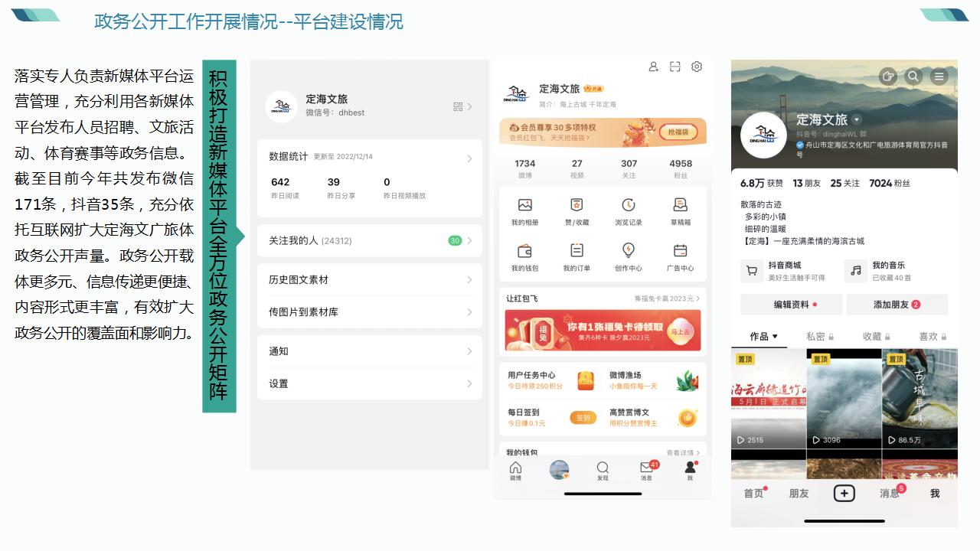980x551 pixels.
Task: Expand account switcher arrow beside 定海文旅
Action: pos(857,119)
